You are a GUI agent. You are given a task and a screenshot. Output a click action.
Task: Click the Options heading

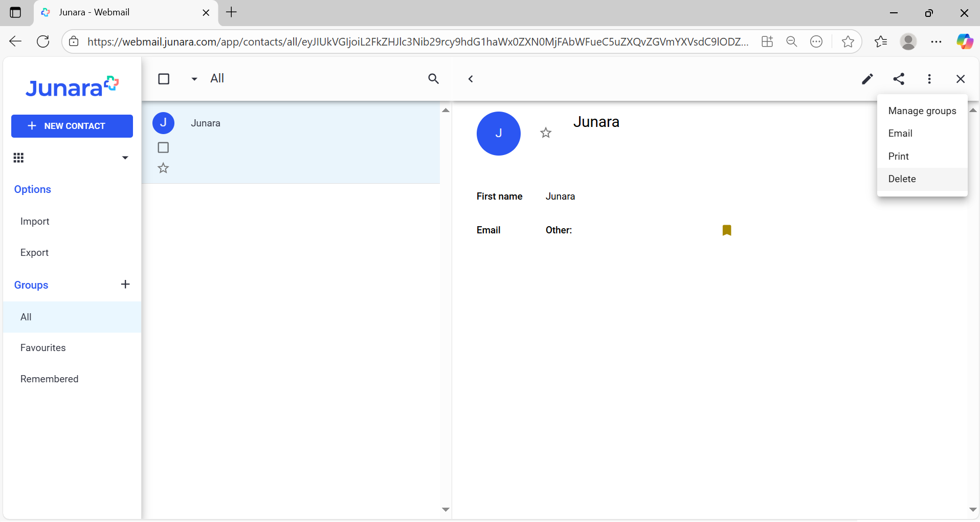33,189
